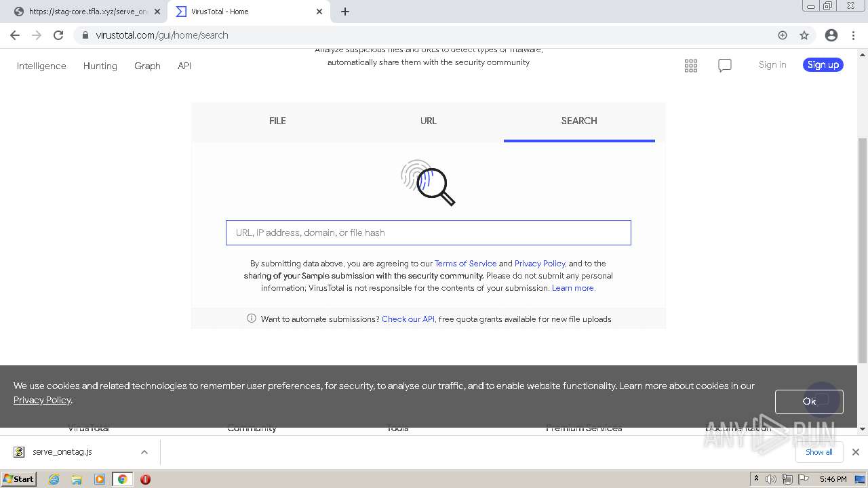Image resolution: width=868 pixels, height=488 pixels.
Task: Show hidden system tray icons
Action: pos(757,479)
